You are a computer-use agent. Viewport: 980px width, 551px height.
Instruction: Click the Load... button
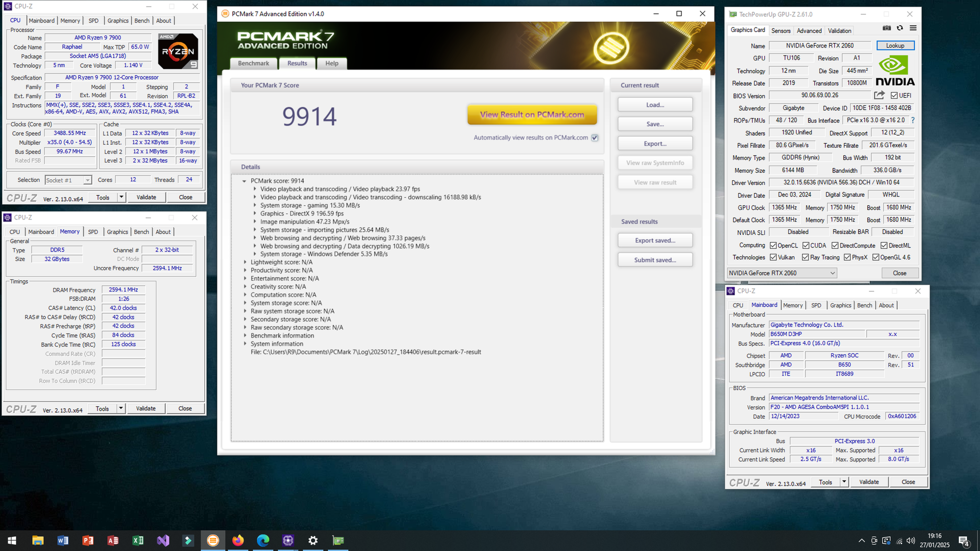pos(655,105)
